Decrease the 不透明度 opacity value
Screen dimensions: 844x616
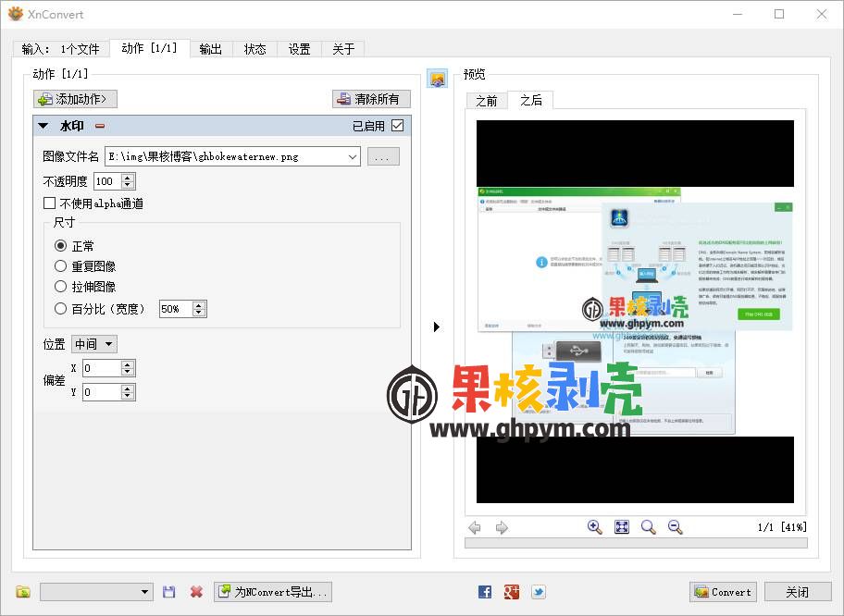(128, 185)
